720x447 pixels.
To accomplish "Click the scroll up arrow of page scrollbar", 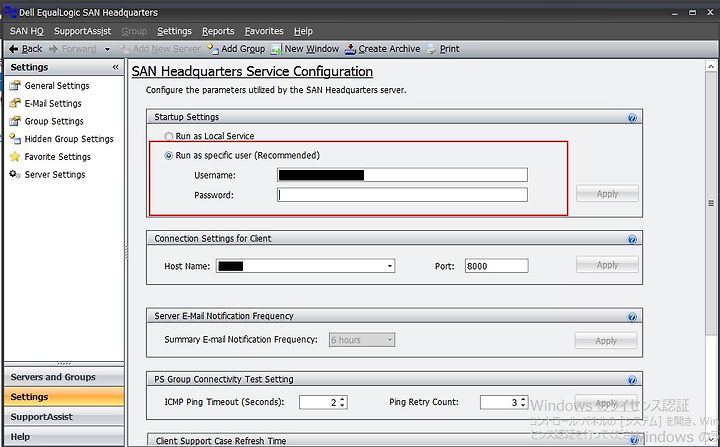I will pyautogui.click(x=711, y=67).
